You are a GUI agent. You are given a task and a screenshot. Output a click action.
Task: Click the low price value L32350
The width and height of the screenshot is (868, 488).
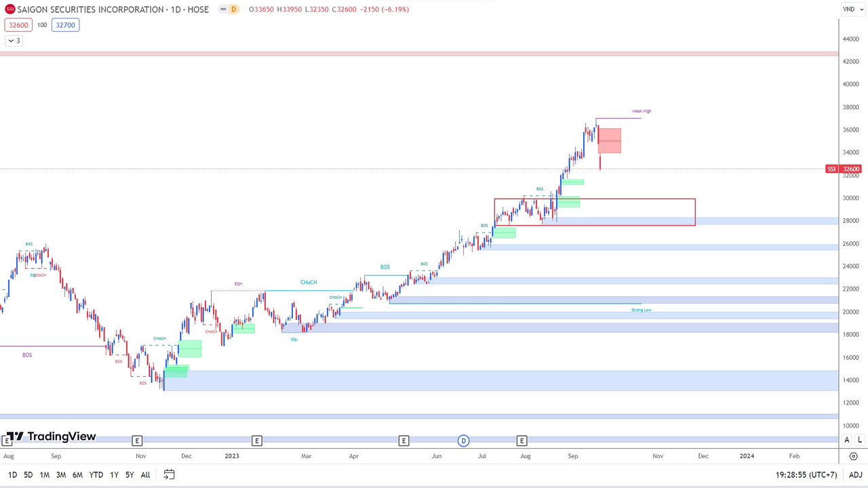[x=317, y=9]
